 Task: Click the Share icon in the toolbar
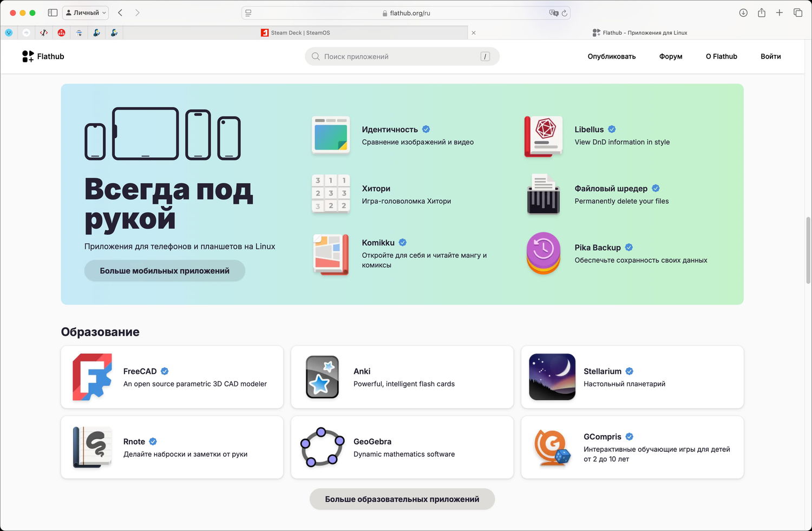click(762, 12)
